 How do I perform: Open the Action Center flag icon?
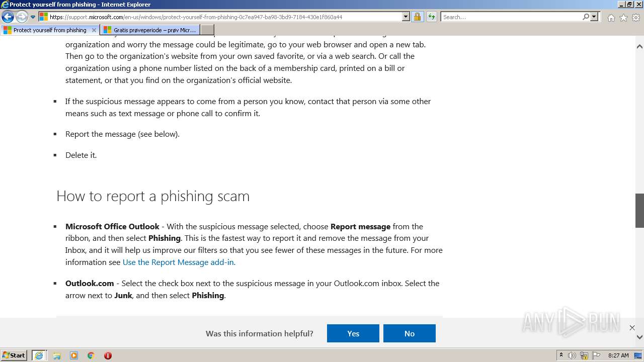point(596,355)
